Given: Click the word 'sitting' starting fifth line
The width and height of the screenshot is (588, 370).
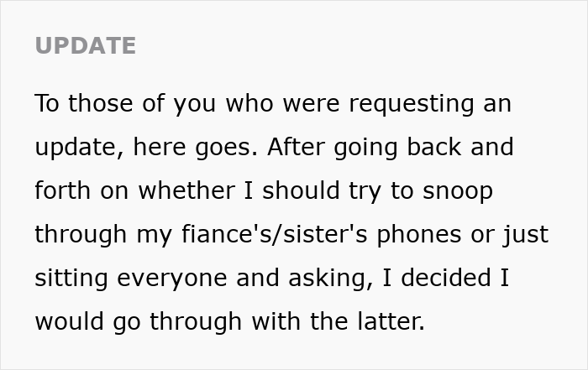Looking at the screenshot, I should 71,279.
